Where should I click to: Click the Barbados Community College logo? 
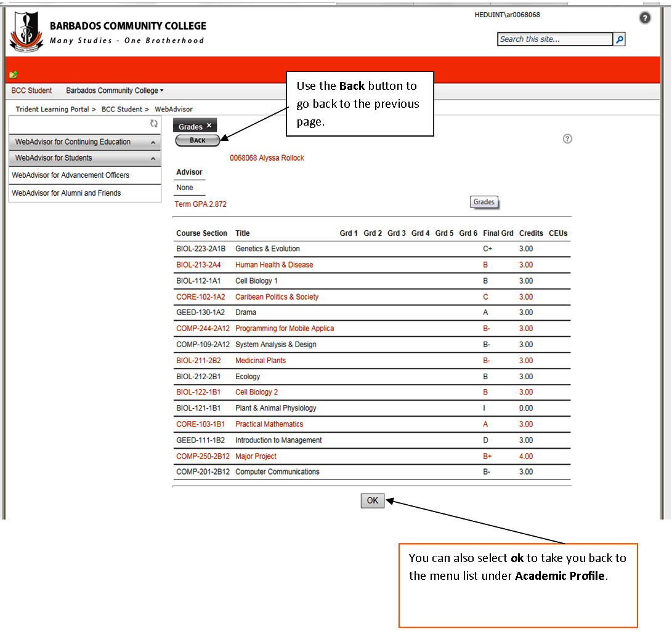coord(26,31)
